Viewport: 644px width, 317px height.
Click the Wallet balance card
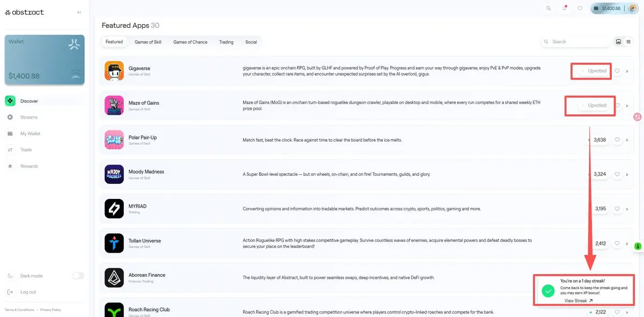tap(45, 60)
